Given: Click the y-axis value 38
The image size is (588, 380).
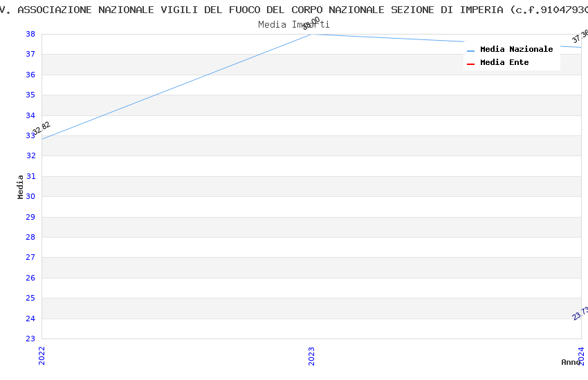Looking at the screenshot, I should point(30,34).
